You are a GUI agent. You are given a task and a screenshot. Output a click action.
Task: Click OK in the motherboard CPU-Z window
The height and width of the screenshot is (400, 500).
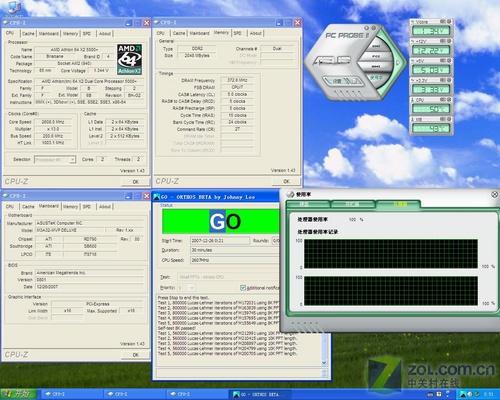[135, 355]
